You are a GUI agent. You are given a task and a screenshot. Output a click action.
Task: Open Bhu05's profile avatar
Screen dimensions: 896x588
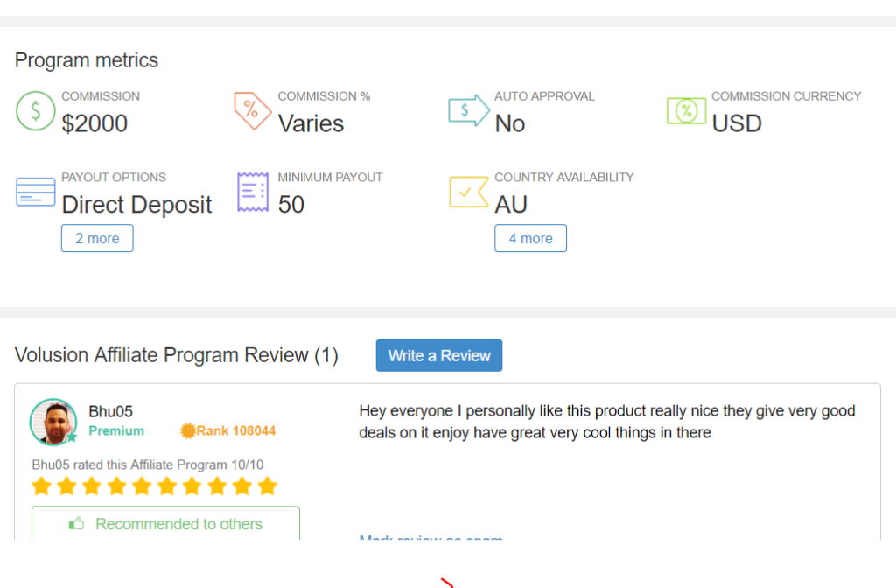(x=53, y=423)
